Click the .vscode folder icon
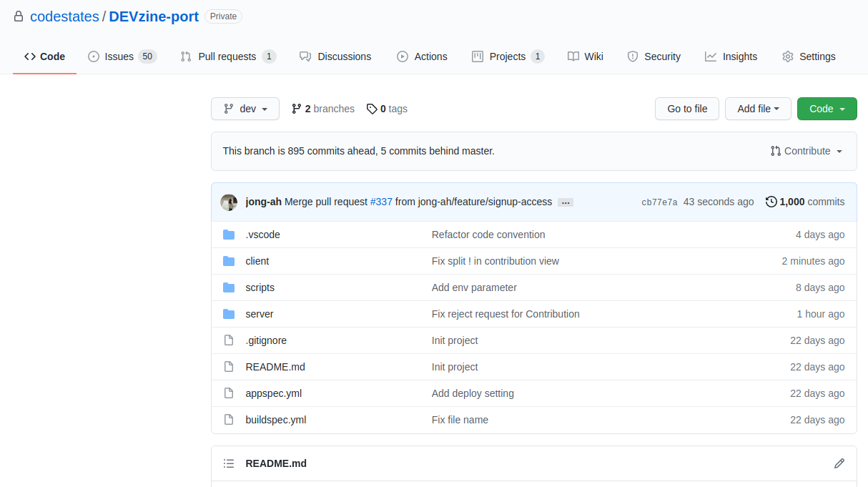The image size is (868, 487). (229, 235)
